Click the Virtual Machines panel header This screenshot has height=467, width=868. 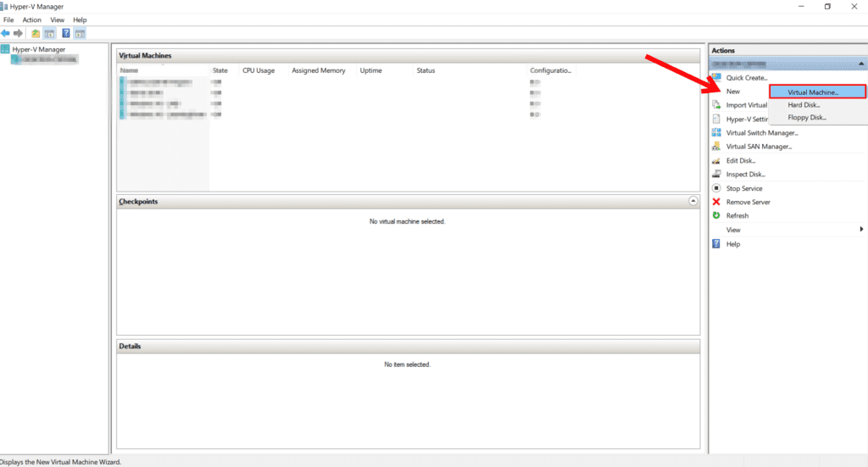pos(408,55)
